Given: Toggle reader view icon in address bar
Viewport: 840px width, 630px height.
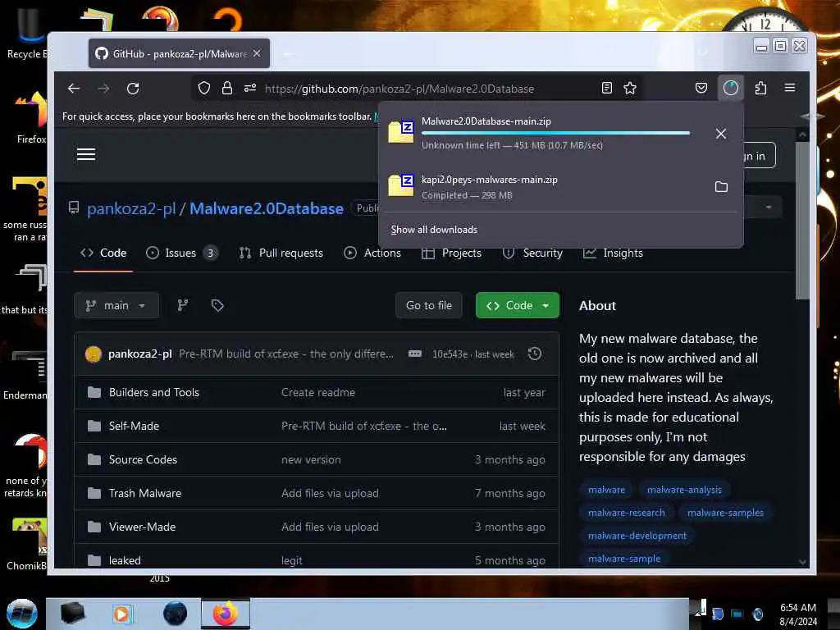Looking at the screenshot, I should coord(607,89).
